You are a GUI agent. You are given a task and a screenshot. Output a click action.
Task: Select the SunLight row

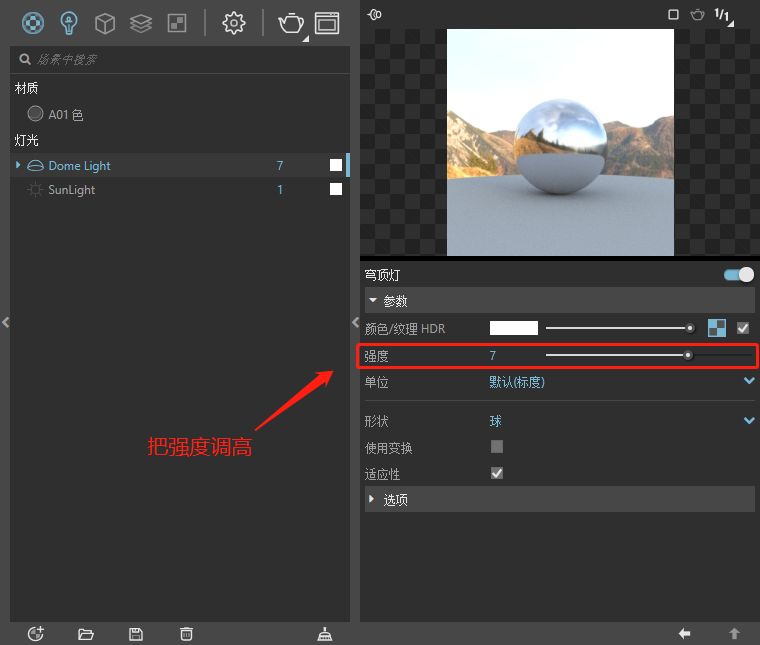180,189
